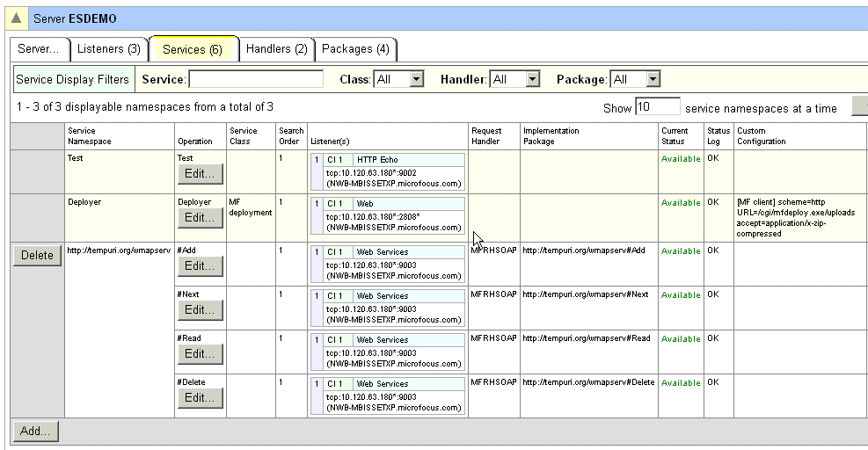The width and height of the screenshot is (868, 450).
Task: Select the Services (6) tab
Action: coord(193,49)
